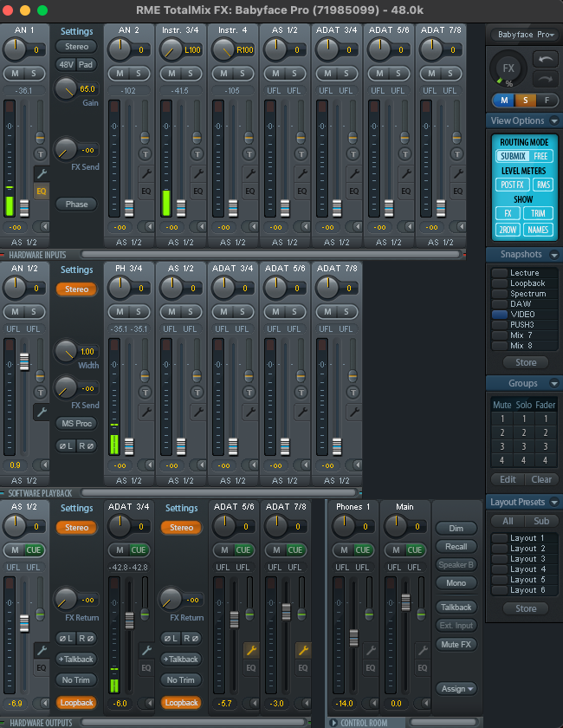Open the EQ panel on AN 1
Viewport: 563px width, 728px height.
(x=41, y=191)
